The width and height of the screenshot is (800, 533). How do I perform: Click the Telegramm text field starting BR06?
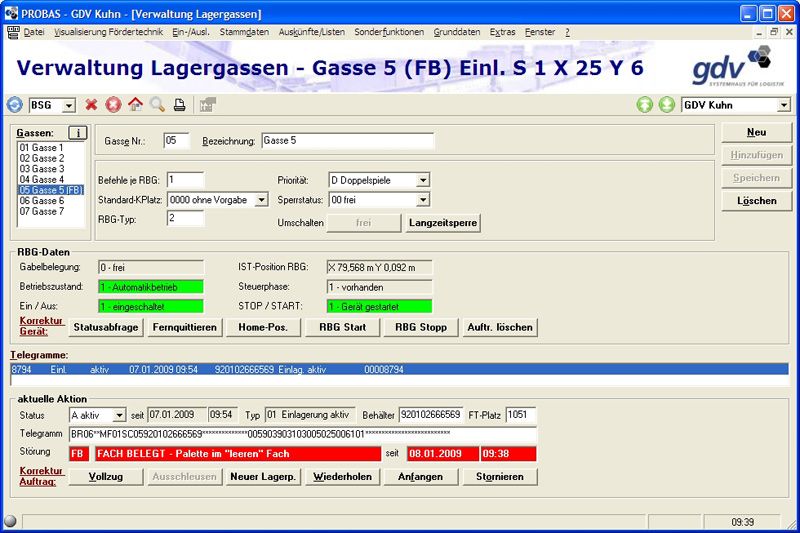[x=303, y=434]
